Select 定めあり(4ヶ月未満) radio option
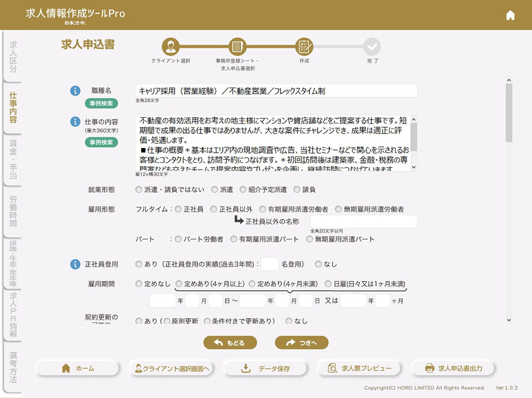The height and width of the screenshot is (398, 532). click(252, 284)
